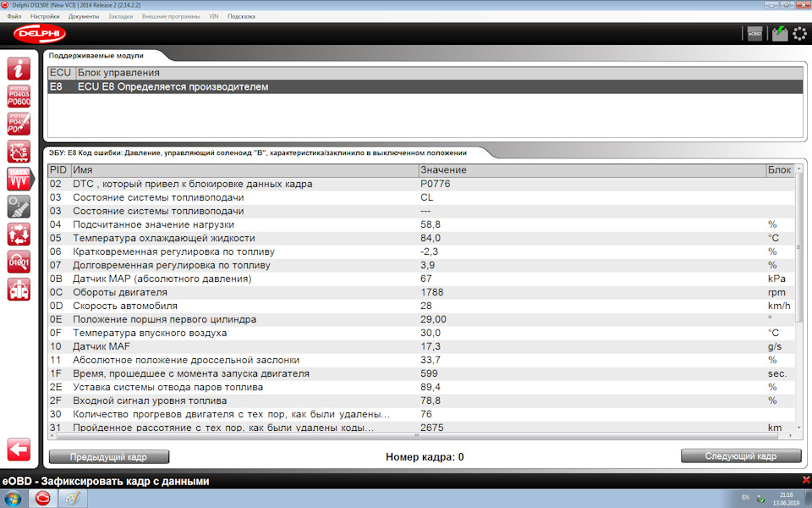Select row Обороты двигателя
Image resolution: width=812 pixels, height=508 pixels.
(x=421, y=292)
